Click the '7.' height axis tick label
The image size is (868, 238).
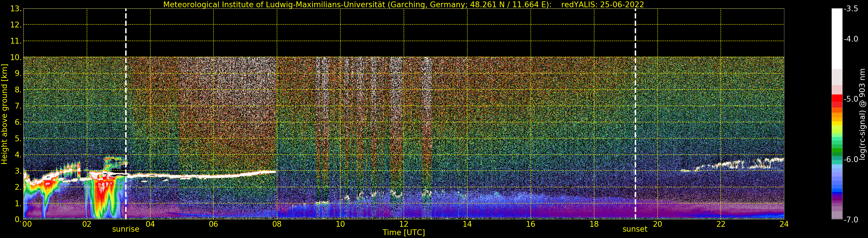click(18, 106)
